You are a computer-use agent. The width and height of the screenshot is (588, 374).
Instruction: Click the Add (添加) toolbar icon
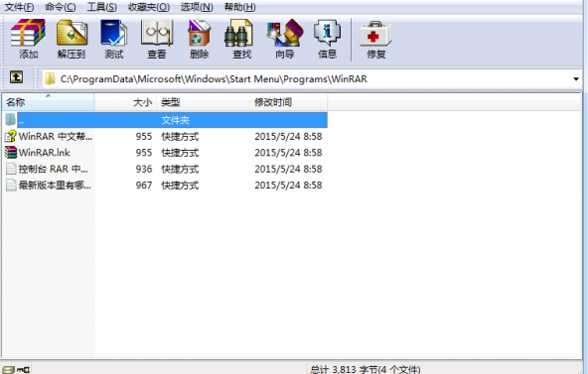(28, 39)
